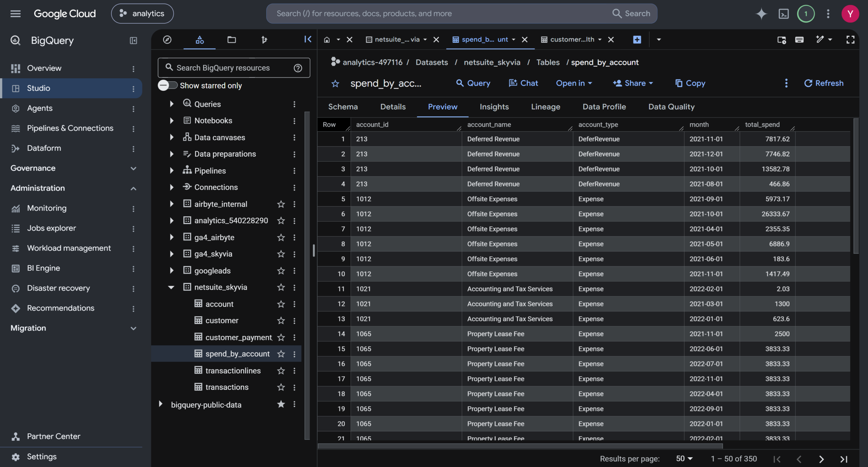The image size is (868, 467).
Task: Switch to the Lineage tab
Action: [545, 107]
